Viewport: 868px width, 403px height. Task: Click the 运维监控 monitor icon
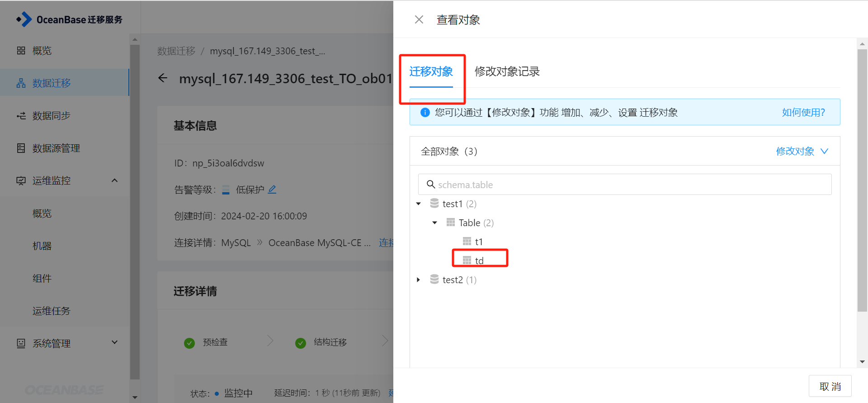tap(21, 180)
